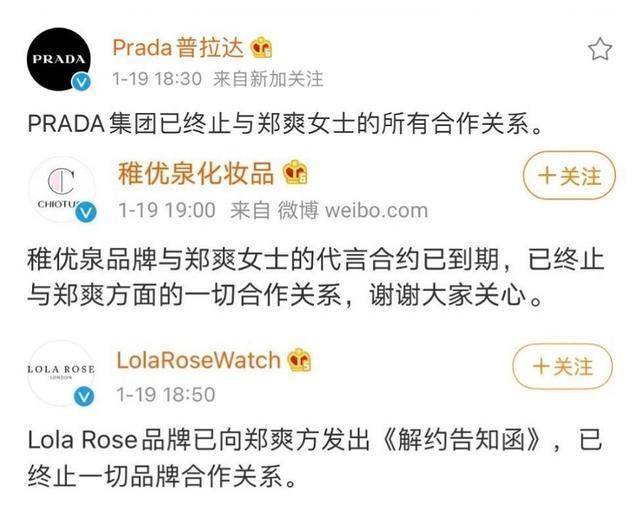This screenshot has height=512, width=640.
Task: Click the verified badge on CHIOTUS avatar
Action: tap(87, 213)
